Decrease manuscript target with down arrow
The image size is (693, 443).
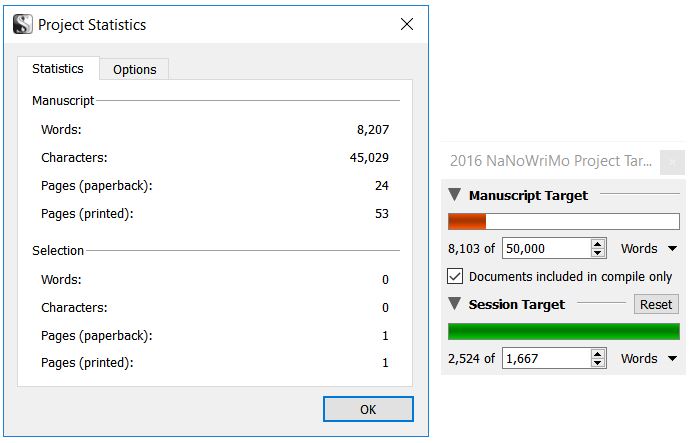click(598, 253)
